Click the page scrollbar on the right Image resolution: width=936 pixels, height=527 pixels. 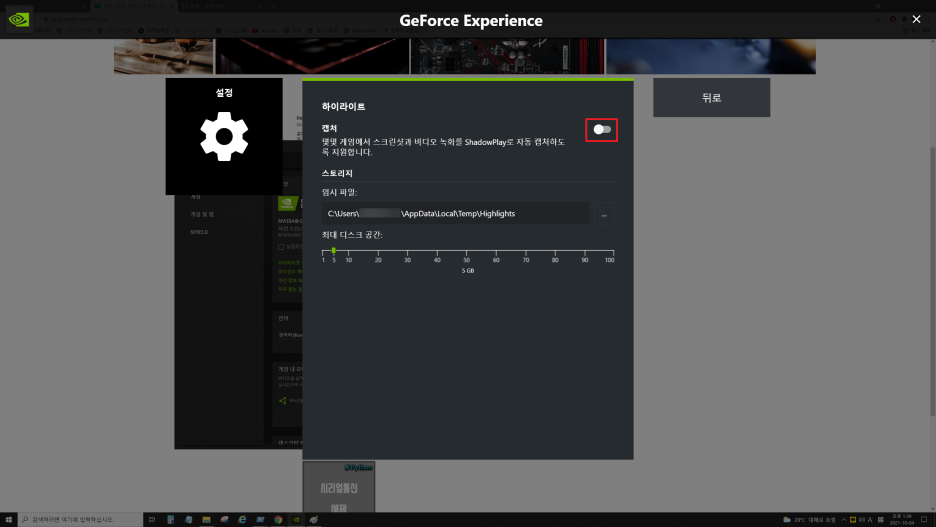click(932, 281)
